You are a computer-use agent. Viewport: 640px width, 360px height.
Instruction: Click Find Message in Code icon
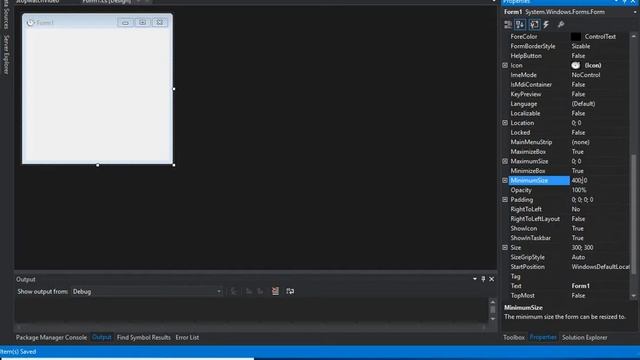point(234,291)
